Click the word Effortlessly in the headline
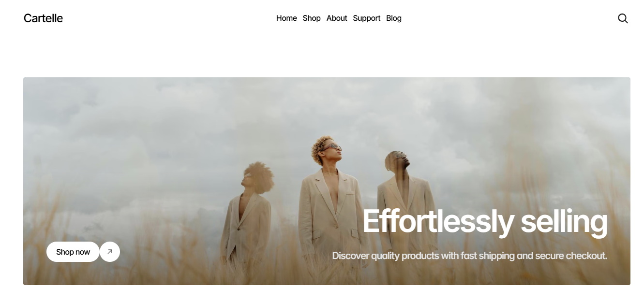 point(438,222)
